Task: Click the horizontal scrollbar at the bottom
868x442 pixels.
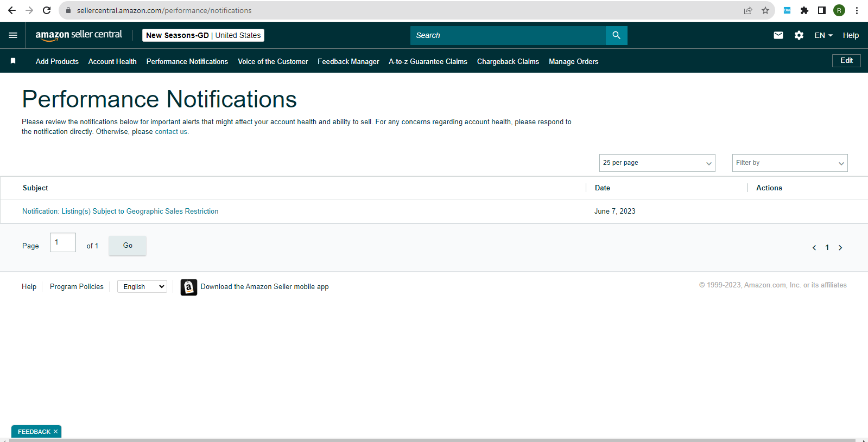Action: coord(432,440)
